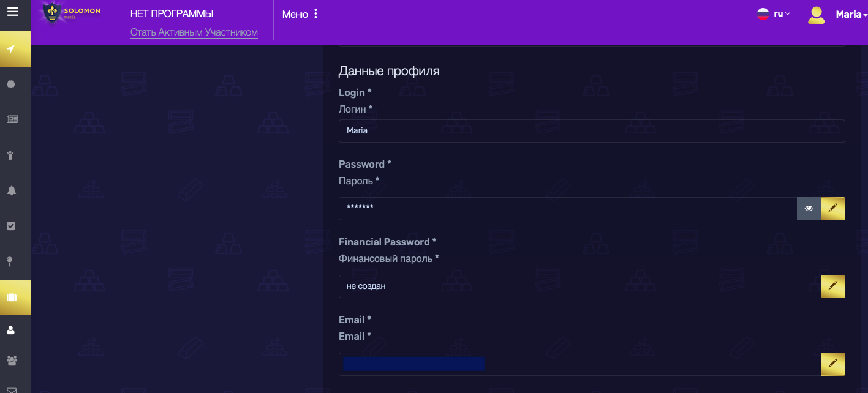Edit financial password using the pencil button

click(x=832, y=286)
